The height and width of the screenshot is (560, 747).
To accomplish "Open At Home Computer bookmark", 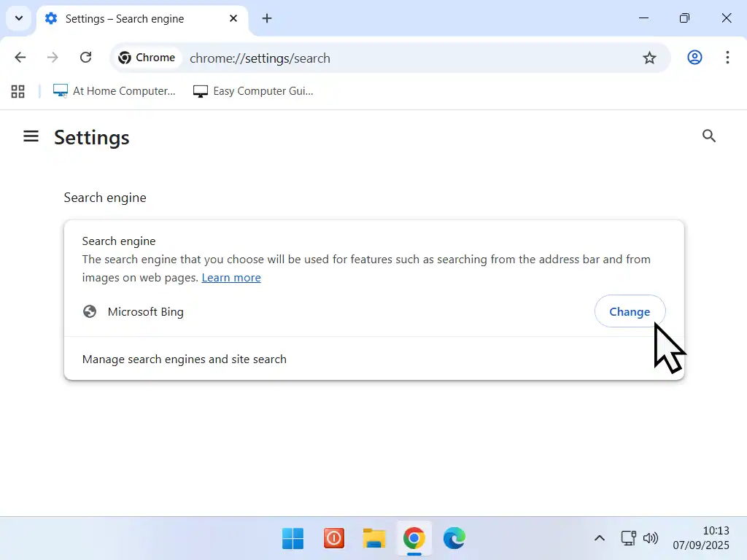I will pos(115,91).
